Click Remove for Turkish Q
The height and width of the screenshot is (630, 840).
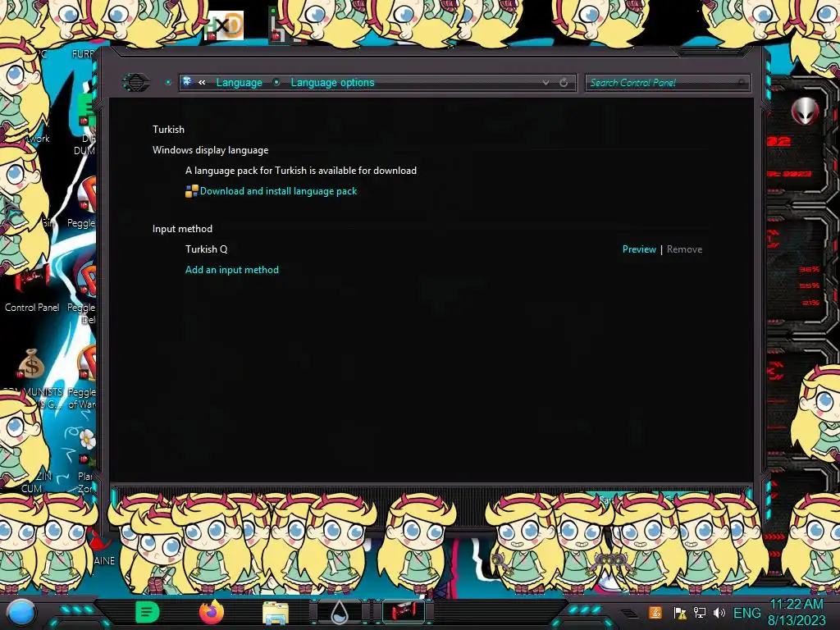(684, 249)
